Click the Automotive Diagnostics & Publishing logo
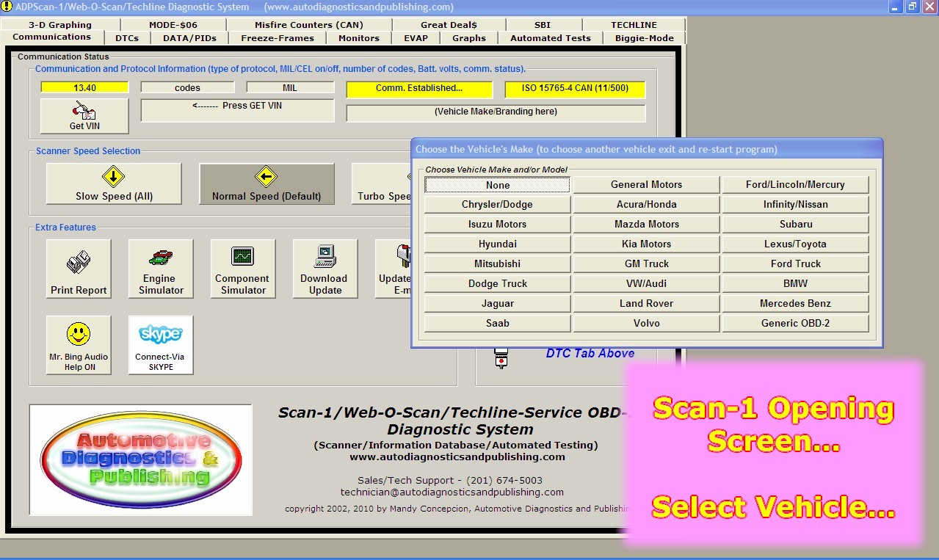This screenshot has width=939, height=560. (x=140, y=459)
